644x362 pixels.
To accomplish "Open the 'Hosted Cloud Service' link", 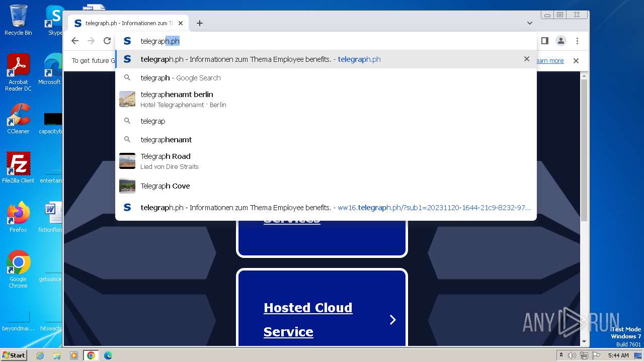I will tap(308, 319).
